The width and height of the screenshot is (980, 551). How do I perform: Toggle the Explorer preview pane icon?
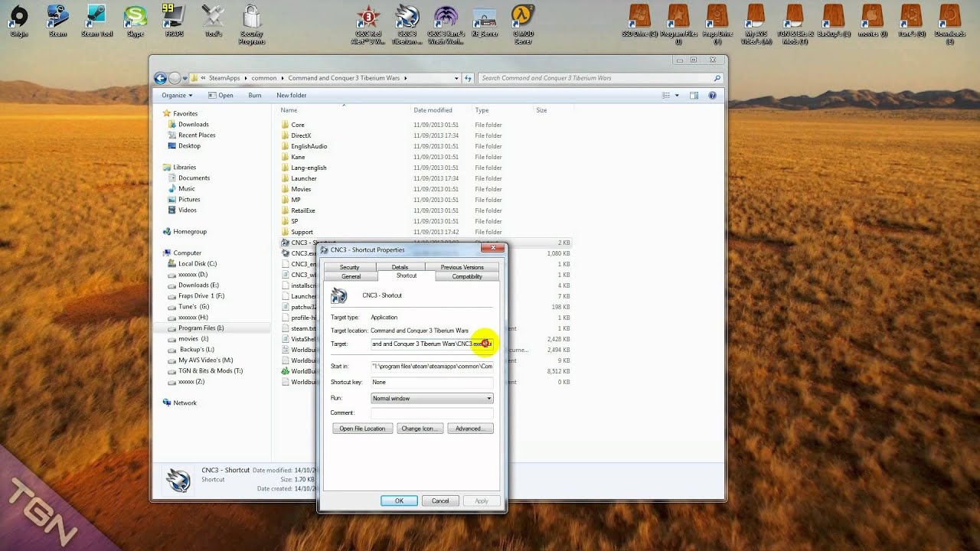(x=694, y=96)
